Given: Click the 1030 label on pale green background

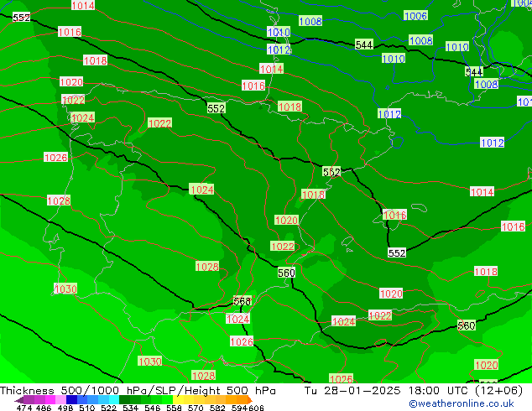Looking at the screenshot, I should coord(149,362).
